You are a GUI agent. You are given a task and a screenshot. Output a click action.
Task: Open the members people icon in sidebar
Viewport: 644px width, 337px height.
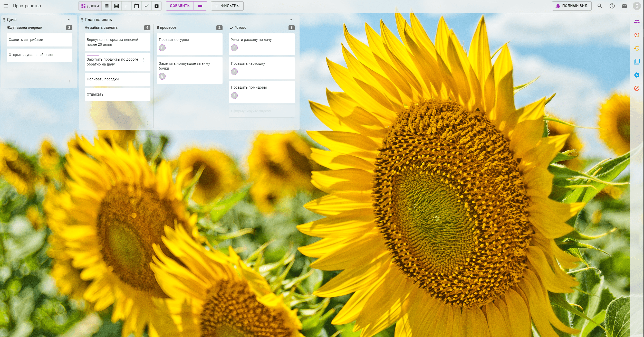click(637, 22)
